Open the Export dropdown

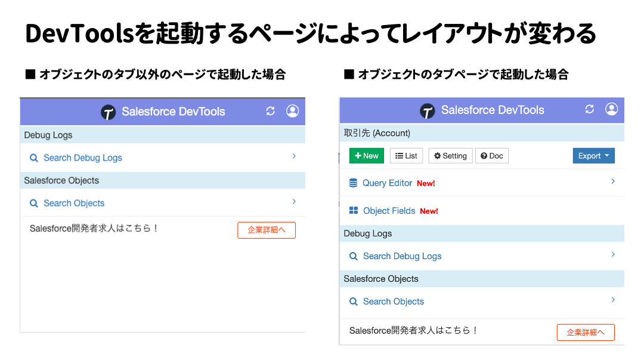593,155
